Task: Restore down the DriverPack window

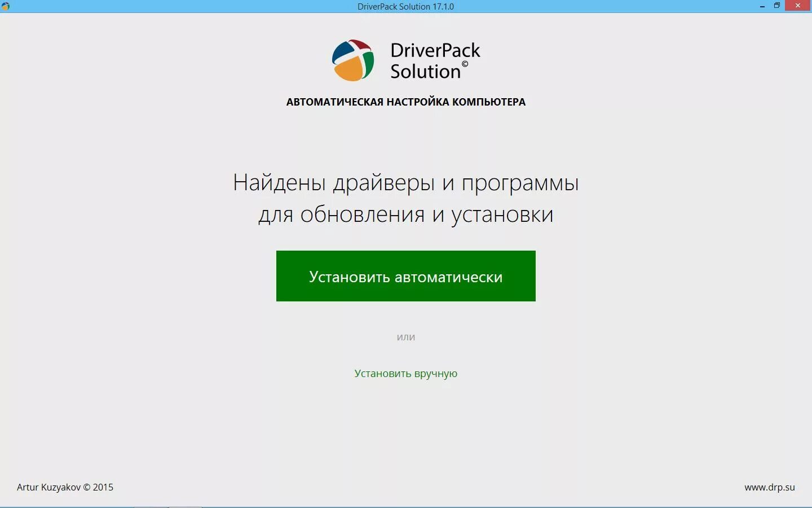Action: (x=777, y=6)
